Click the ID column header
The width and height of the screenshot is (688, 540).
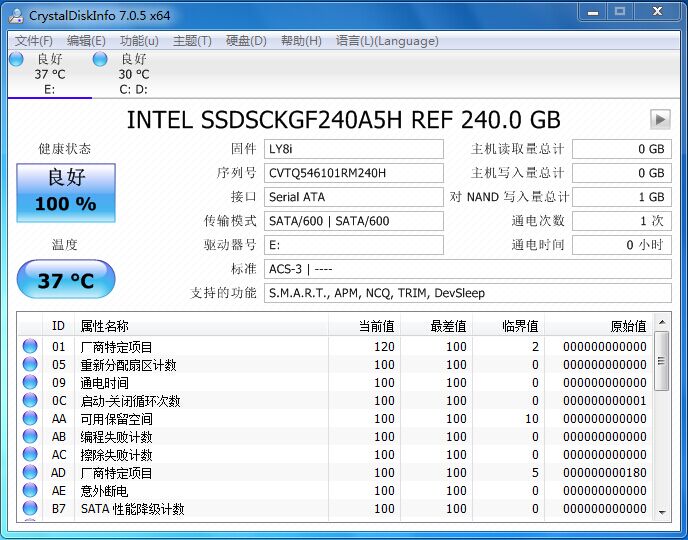coord(58,325)
